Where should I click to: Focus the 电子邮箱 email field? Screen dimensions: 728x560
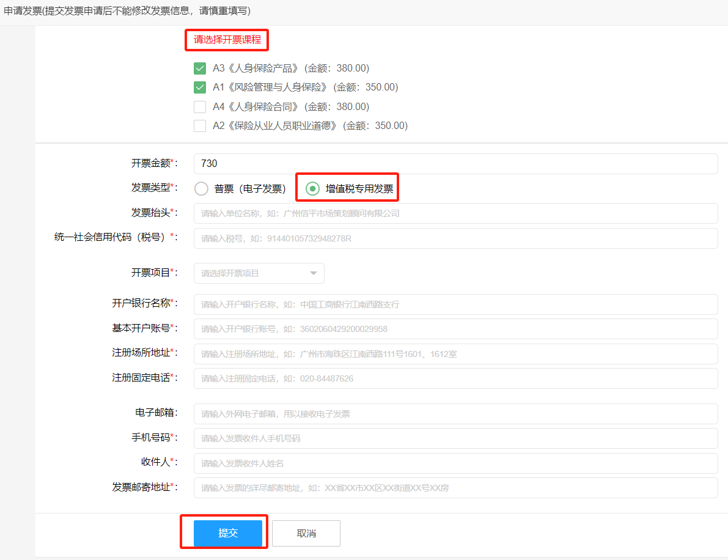pyautogui.click(x=455, y=413)
